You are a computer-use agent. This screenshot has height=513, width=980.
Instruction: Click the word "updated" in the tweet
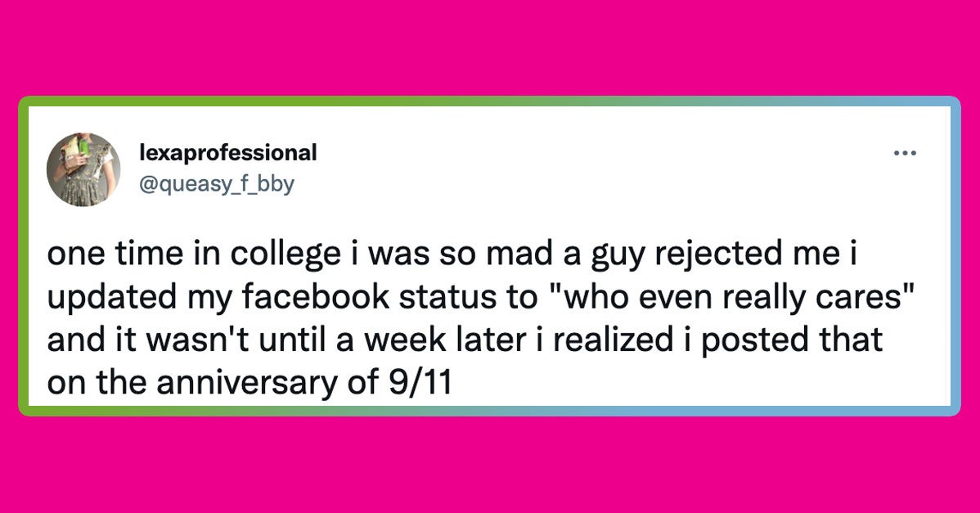click(x=112, y=300)
